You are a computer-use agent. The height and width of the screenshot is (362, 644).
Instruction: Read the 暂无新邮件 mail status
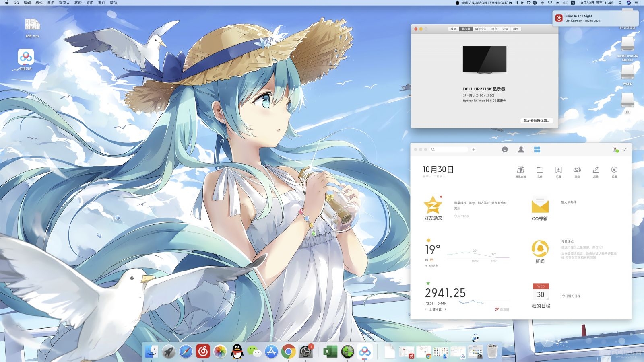(569, 202)
